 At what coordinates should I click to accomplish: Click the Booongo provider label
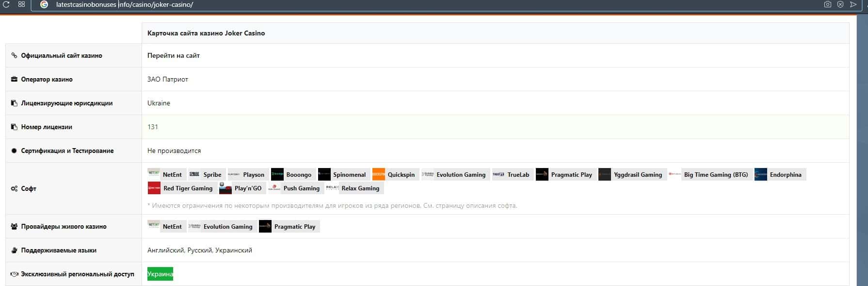click(299, 175)
